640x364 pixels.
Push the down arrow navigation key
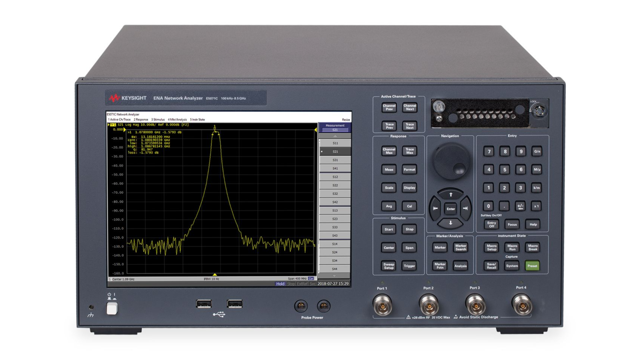tap(450, 223)
